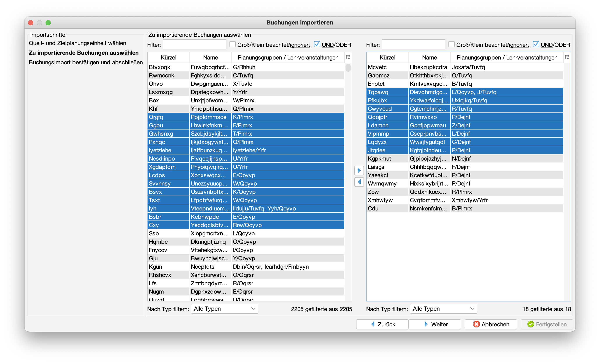Image resolution: width=600 pixels, height=364 pixels.
Task: Open column settings icon of right table
Action: point(567,57)
